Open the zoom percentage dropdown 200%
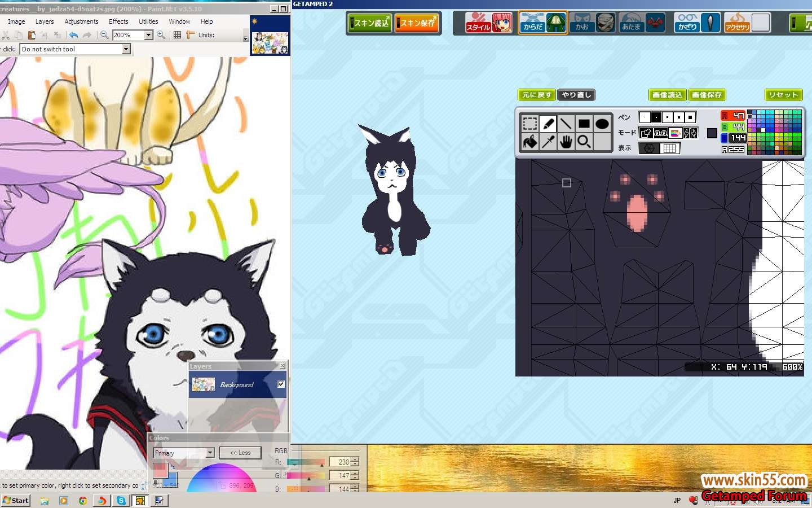812x508 pixels. tap(149, 35)
